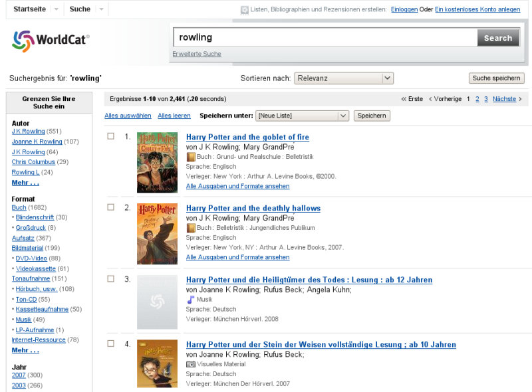The width and height of the screenshot is (532, 392).
Task: Click 'Suche speichern' button
Action: coord(496,78)
